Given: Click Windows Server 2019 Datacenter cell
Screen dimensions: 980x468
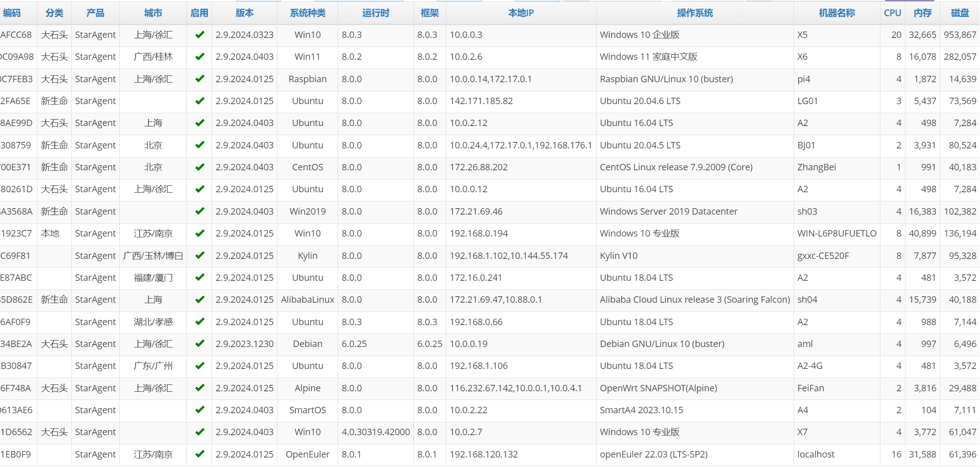Looking at the screenshot, I should [x=668, y=211].
